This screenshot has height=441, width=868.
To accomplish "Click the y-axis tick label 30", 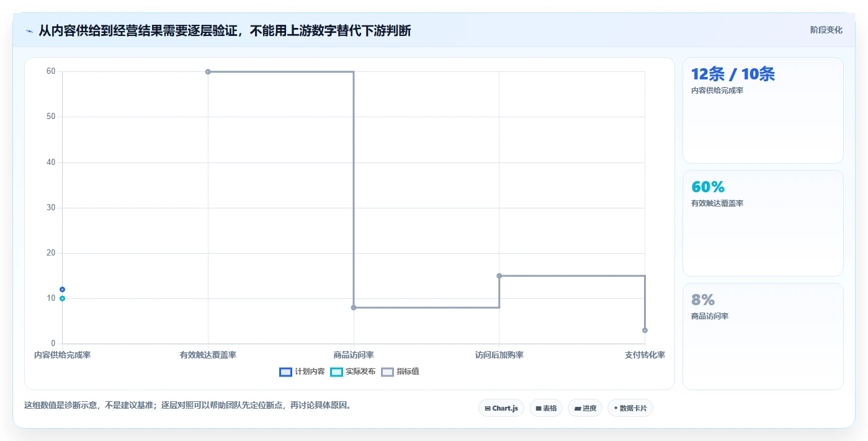I will [51, 208].
